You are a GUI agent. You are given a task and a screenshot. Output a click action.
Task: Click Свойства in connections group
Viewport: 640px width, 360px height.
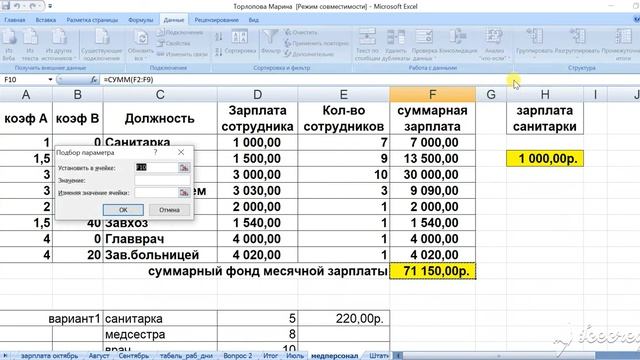click(x=174, y=43)
